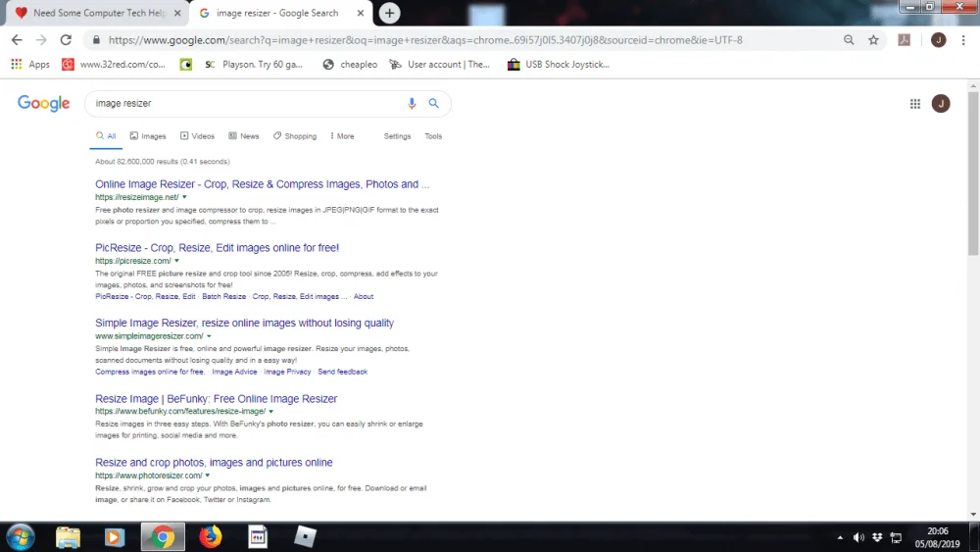Click the green icon-only bookmark in the bar
This screenshot has width=980, height=552.
coord(185,65)
